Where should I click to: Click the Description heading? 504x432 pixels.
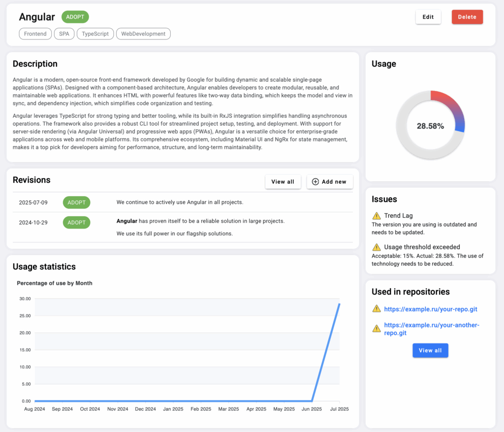pos(35,64)
